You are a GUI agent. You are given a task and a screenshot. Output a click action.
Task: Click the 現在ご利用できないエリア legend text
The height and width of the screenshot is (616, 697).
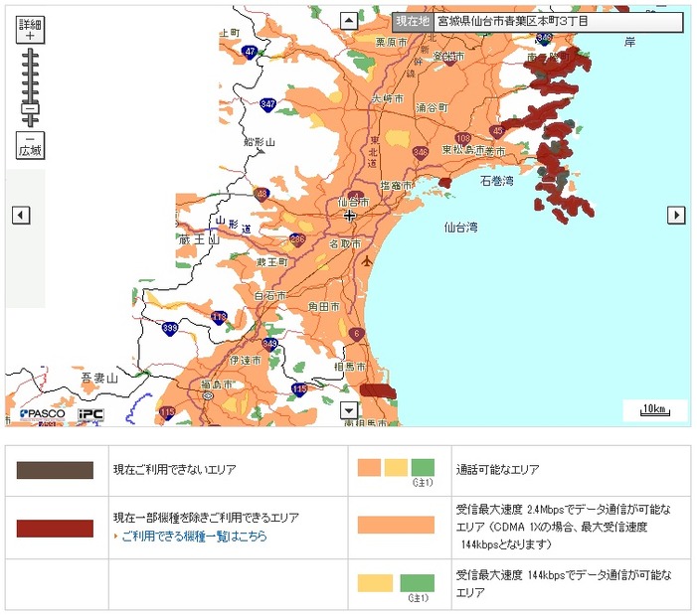[x=175, y=470]
